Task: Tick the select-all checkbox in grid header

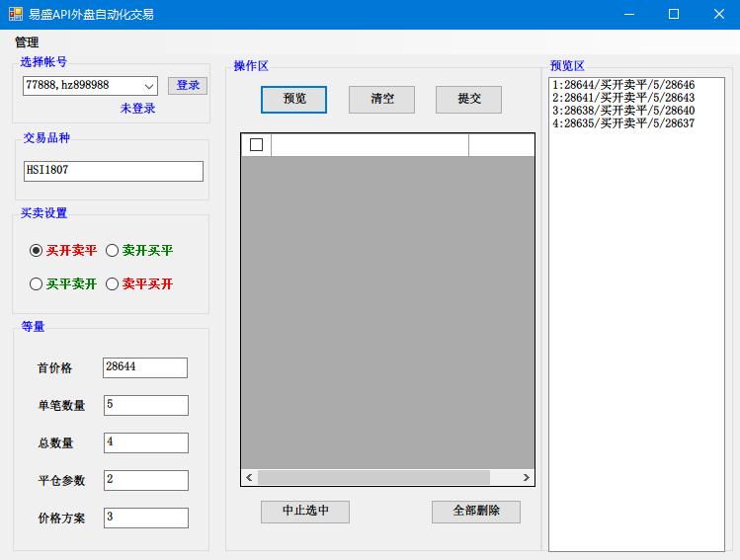Action: point(257,145)
